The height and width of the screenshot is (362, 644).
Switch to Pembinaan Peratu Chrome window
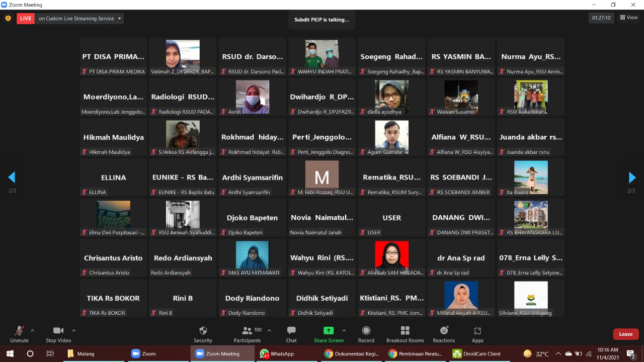(x=416, y=354)
